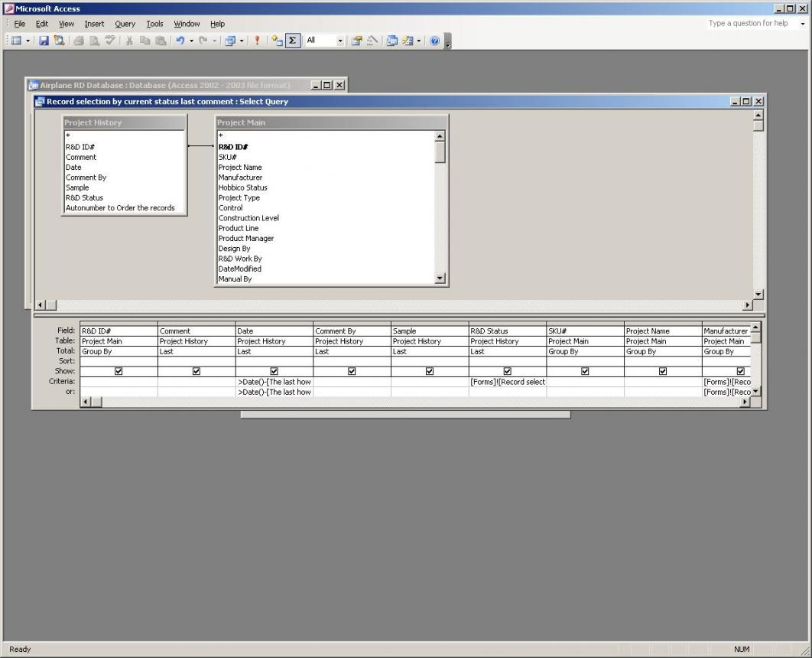Open Toolbar Options at toolbar end
812x658 pixels.
(448, 41)
